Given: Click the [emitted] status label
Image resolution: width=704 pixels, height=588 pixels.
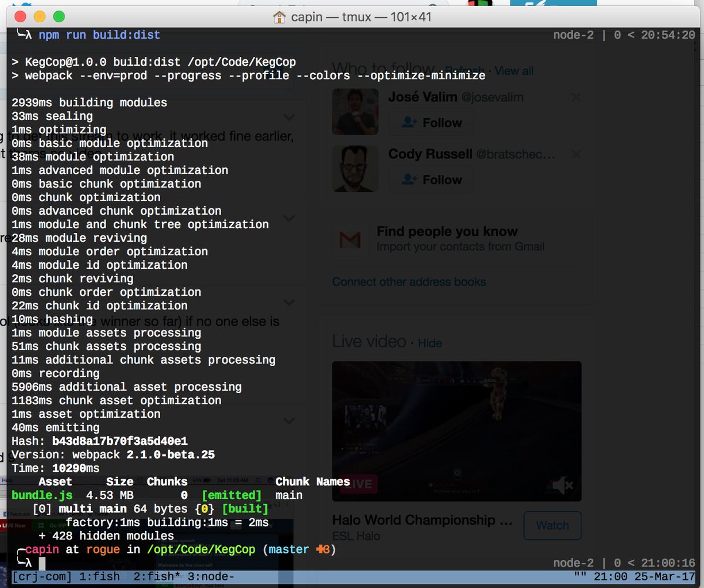Looking at the screenshot, I should (x=231, y=495).
